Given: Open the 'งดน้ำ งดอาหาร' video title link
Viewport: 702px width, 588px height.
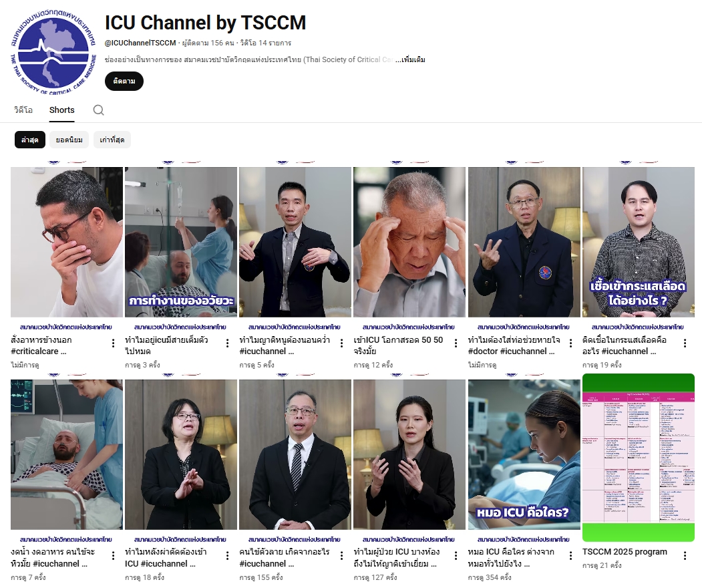Looking at the screenshot, I should pyautogui.click(x=55, y=557).
